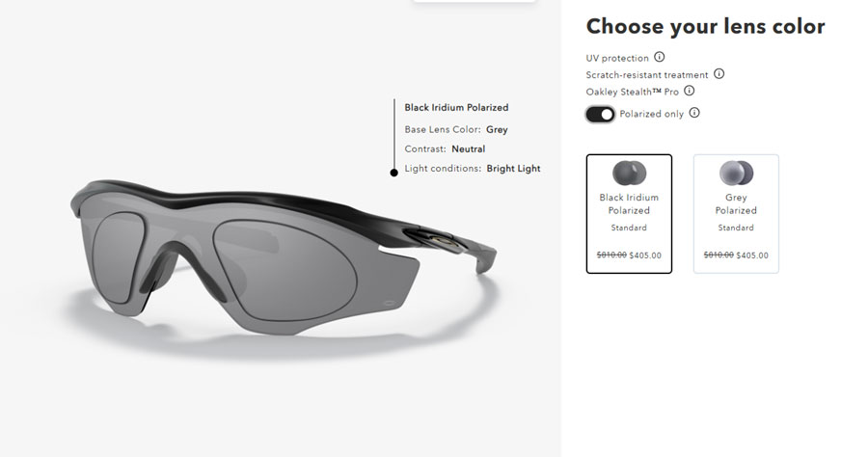Click the $405.00 price under Black Iridium Polarized
868x457 pixels.
coord(645,255)
